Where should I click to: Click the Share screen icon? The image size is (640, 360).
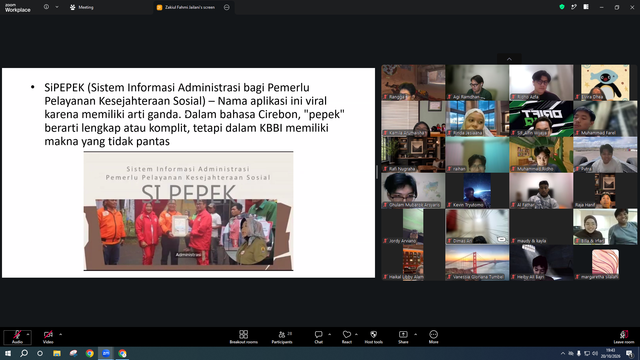click(403, 337)
